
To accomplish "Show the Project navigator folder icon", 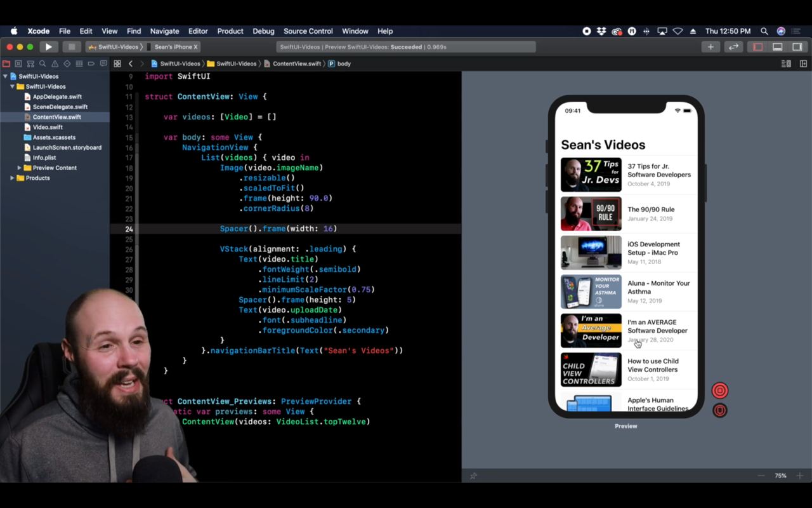I will click(x=6, y=63).
